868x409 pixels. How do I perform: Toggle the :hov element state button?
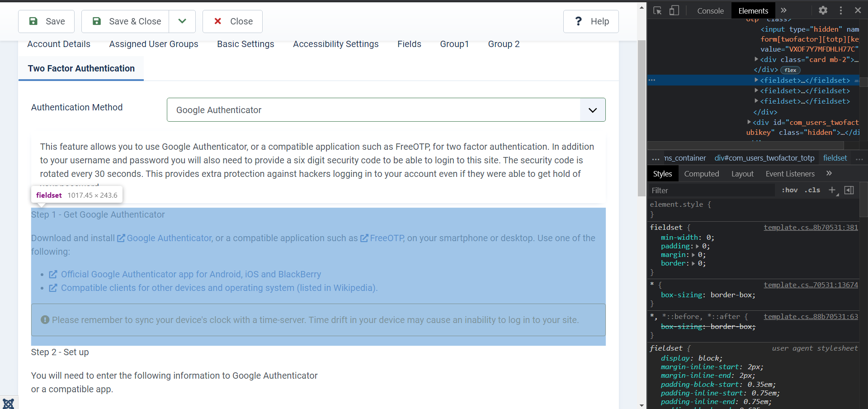click(789, 190)
